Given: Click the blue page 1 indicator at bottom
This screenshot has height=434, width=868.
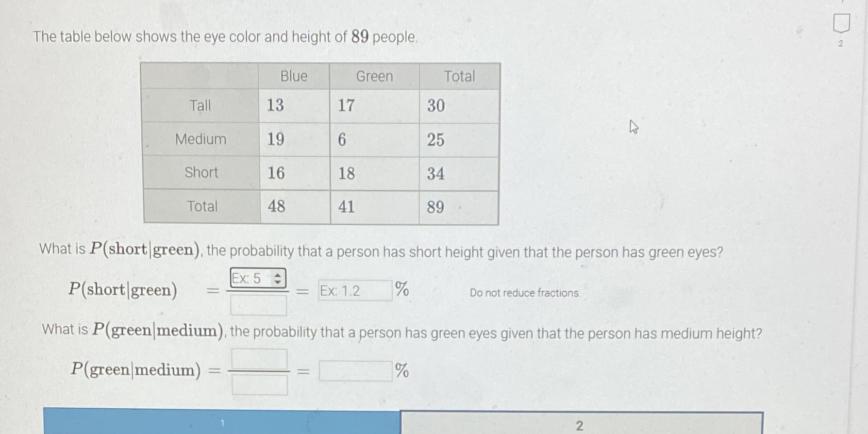Looking at the screenshot, I should pos(222,424).
